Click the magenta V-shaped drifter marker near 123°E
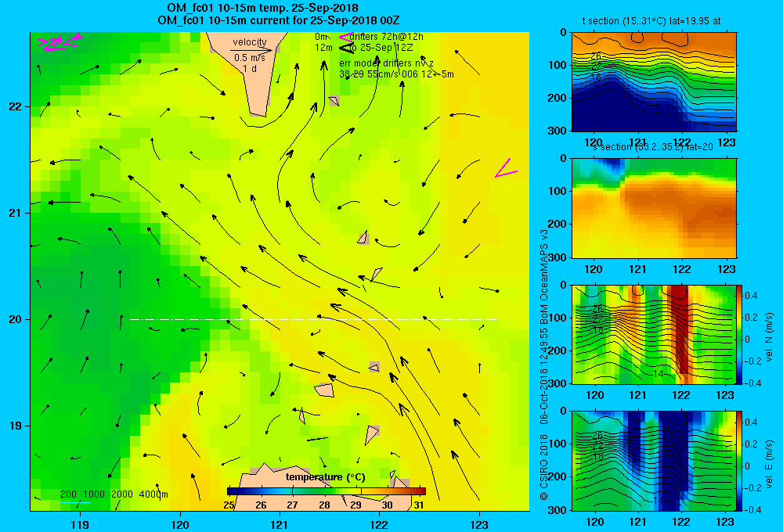 (506, 168)
